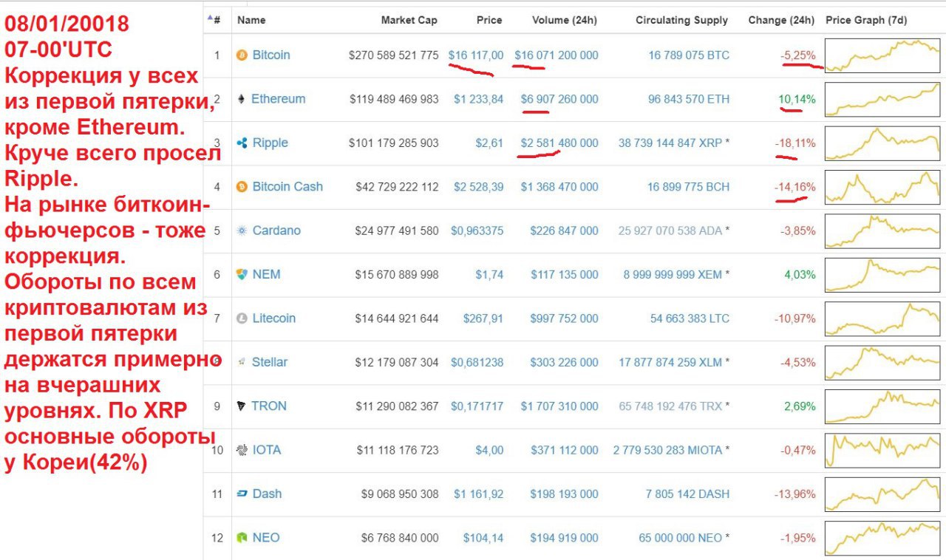Open the IOTA name link
The height and width of the screenshot is (560, 946).
(267, 450)
